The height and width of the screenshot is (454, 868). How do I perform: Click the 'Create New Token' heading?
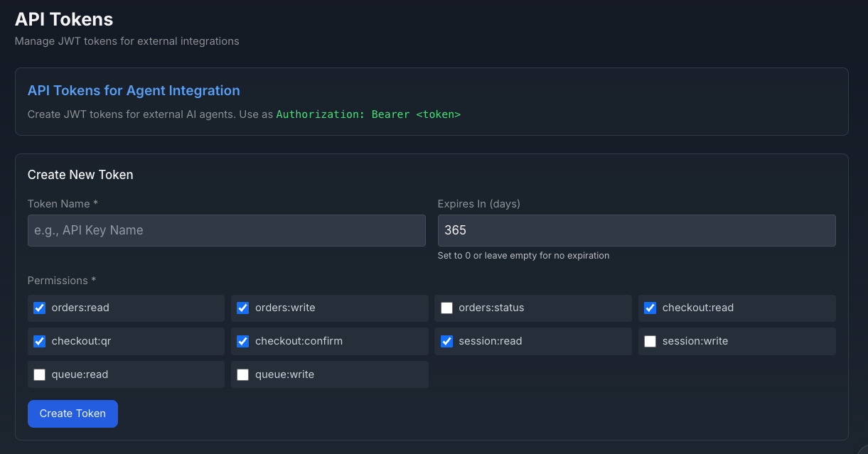tap(80, 174)
